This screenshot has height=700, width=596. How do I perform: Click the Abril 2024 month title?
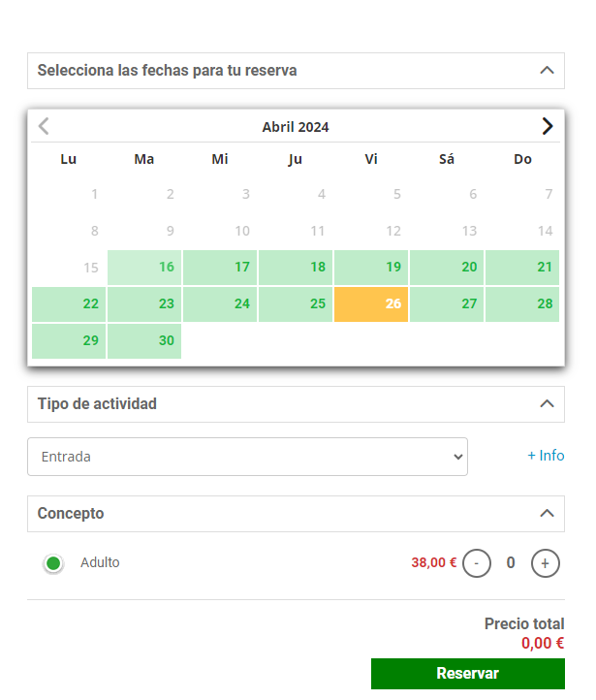296,127
